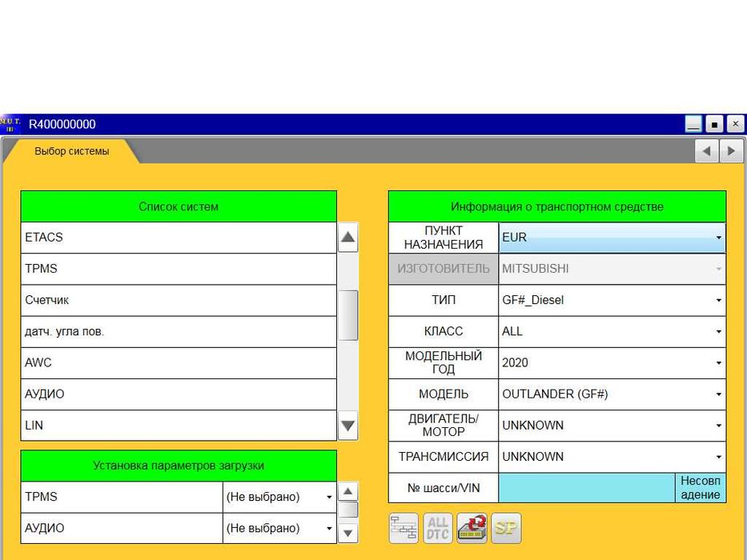Open the КЛАСС dropdown showing ALL
Screen dimensions: 747x560
[x=612, y=331]
